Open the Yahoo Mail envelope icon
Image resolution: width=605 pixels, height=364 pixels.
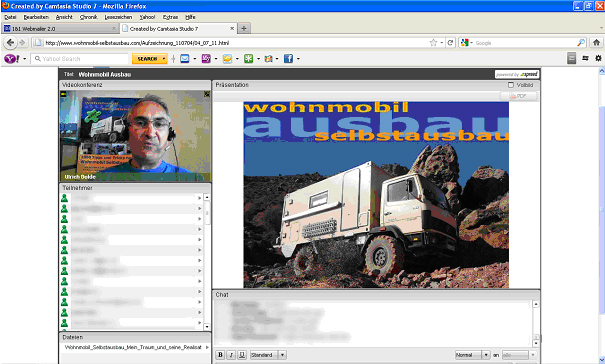click(x=185, y=59)
